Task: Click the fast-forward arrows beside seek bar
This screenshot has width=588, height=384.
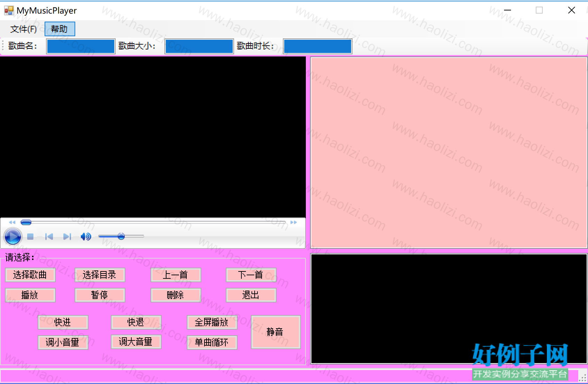Action: pyautogui.click(x=294, y=222)
